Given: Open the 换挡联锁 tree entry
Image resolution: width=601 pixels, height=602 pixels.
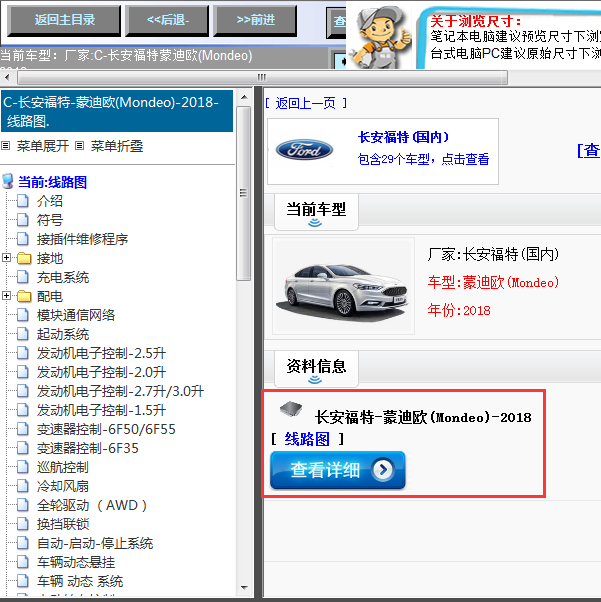Looking at the screenshot, I should click(63, 524).
